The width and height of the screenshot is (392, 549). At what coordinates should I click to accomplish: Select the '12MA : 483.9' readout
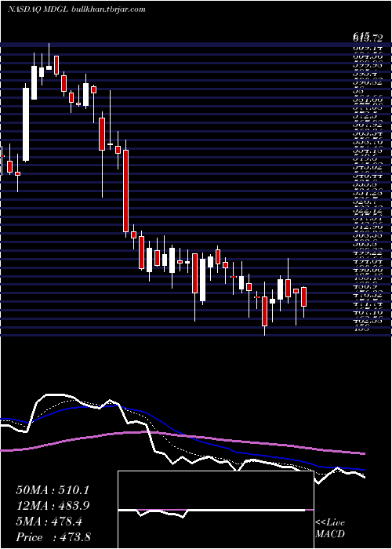click(x=53, y=506)
